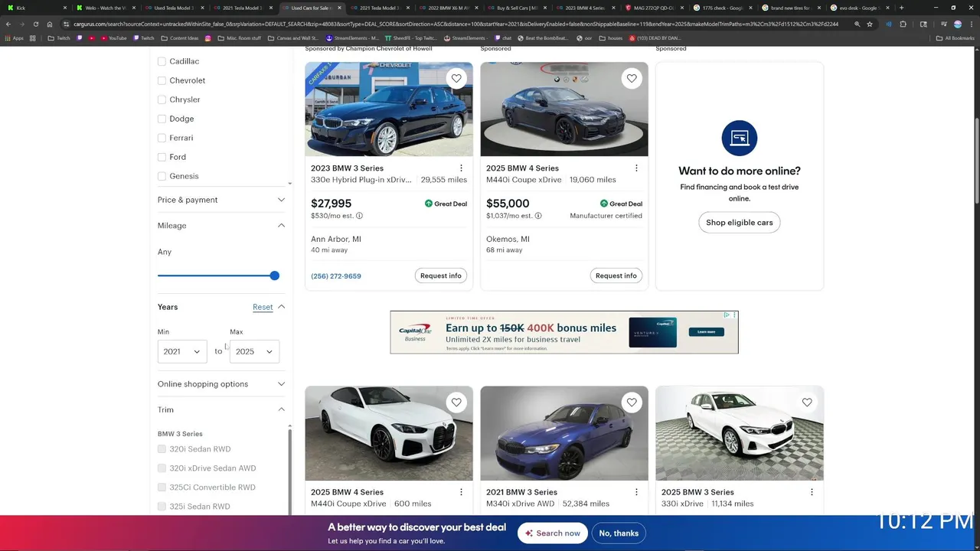Heart the white 2025 BMW 4 Series listing
Screen dimensions: 980x551
click(x=456, y=402)
